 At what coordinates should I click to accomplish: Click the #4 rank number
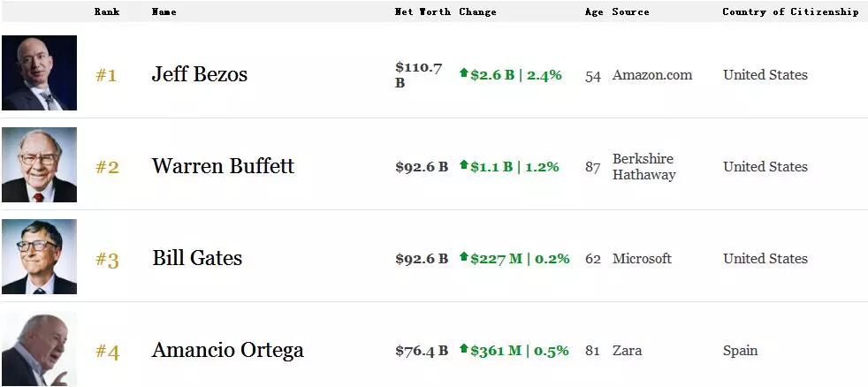[107, 352]
